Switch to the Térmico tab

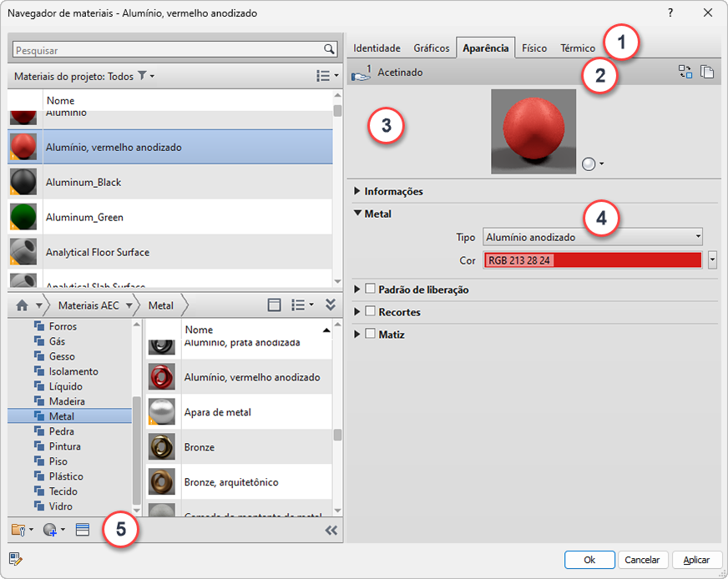(x=577, y=48)
